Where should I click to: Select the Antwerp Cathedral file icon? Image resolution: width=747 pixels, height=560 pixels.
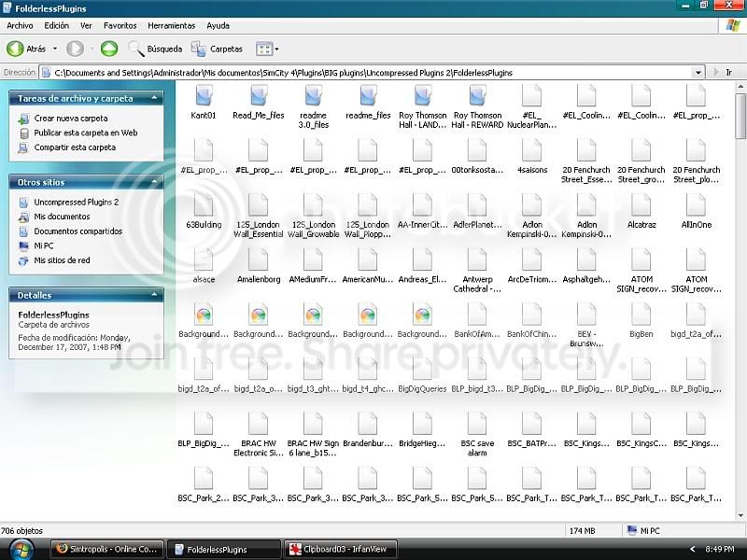tap(477, 260)
